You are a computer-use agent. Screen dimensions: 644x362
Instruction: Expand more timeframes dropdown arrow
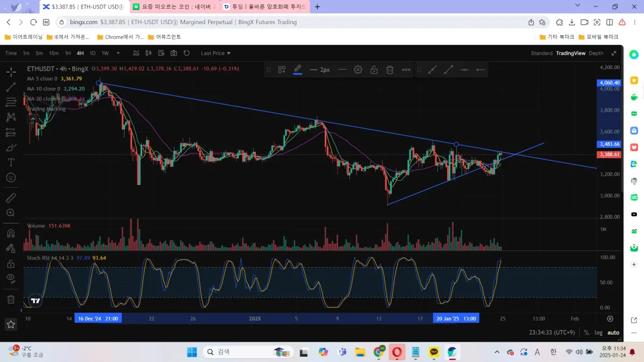[118, 53]
